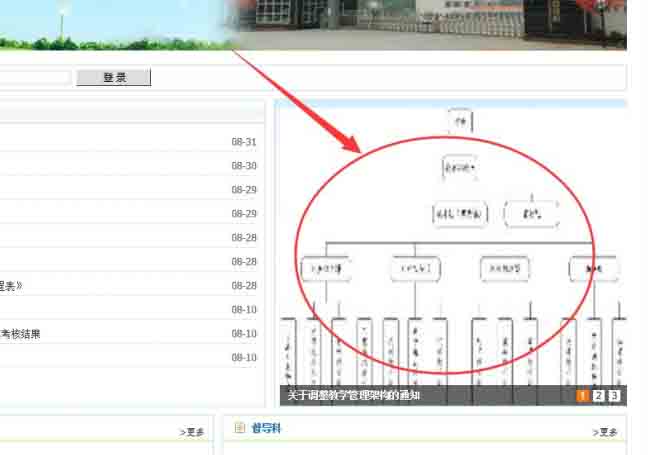
Task: Switch slideshow to slide 1
Action: [x=582, y=396]
